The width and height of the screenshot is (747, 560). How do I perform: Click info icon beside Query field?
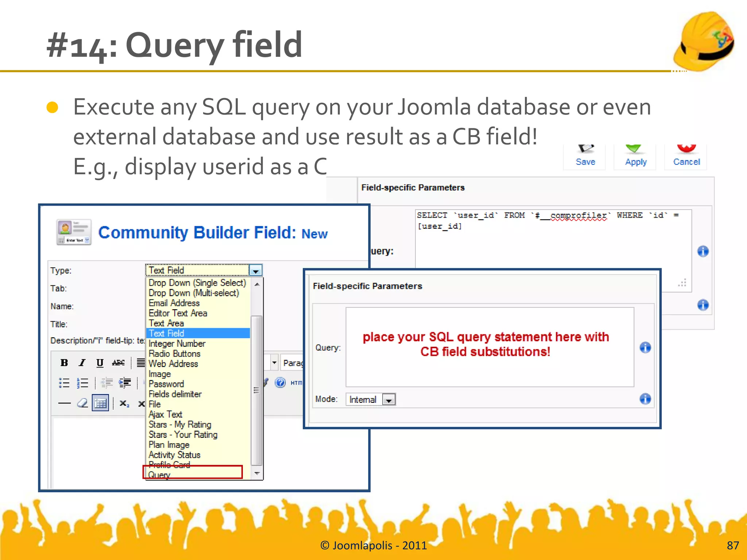coord(645,347)
